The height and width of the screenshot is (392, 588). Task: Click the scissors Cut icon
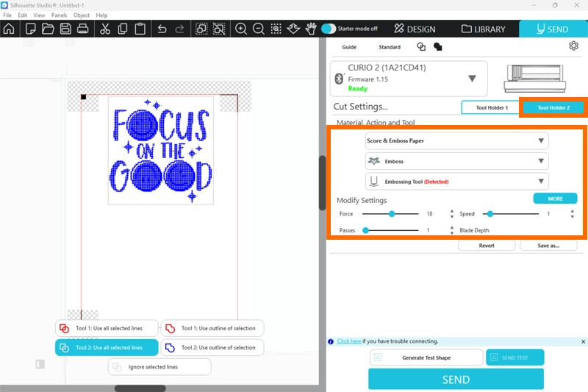coord(105,29)
